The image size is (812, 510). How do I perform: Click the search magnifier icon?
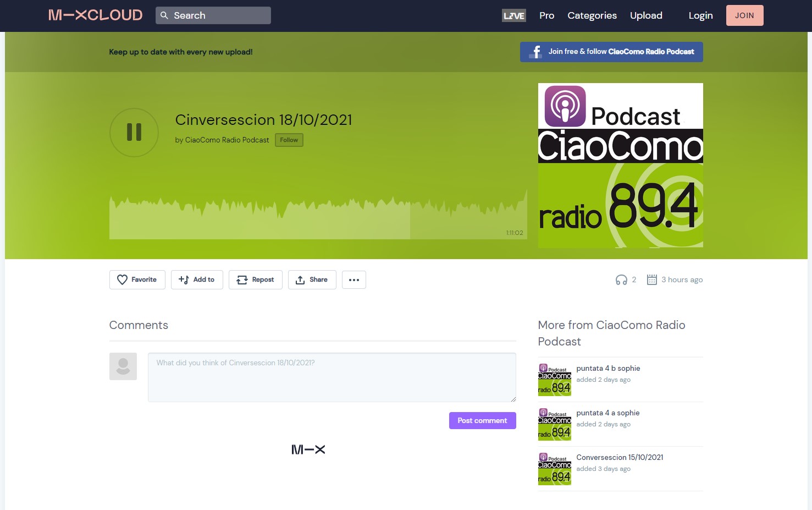[164, 15]
